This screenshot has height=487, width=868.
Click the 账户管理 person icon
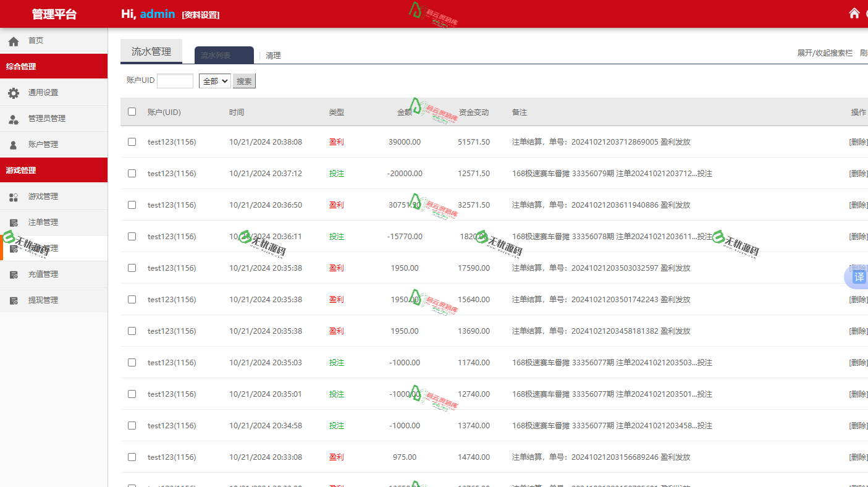[14, 145]
